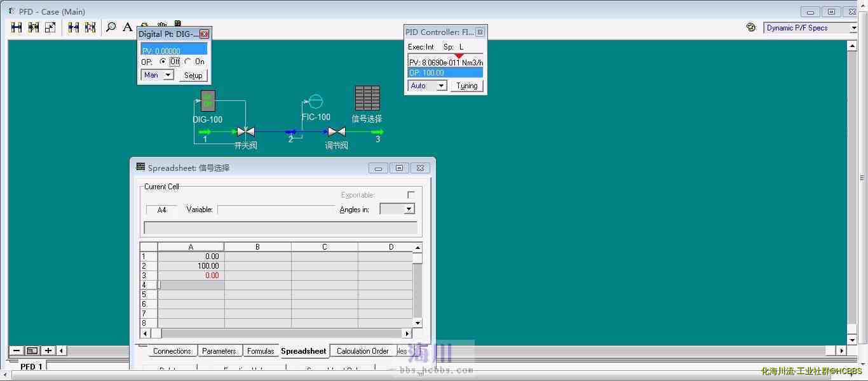Click spreadsheet horizontal scrollbar right arrow
Image resolution: width=868 pixels, height=381 pixels.
(x=407, y=333)
